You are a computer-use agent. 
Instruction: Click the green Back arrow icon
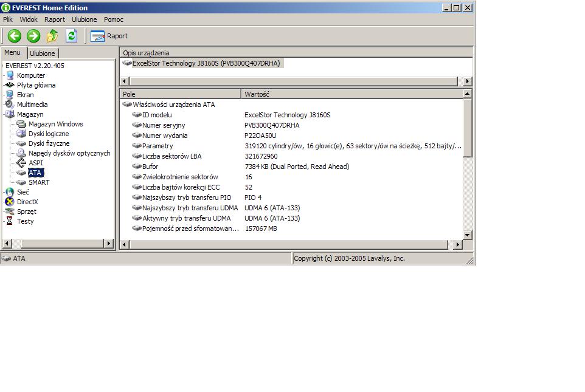point(15,36)
